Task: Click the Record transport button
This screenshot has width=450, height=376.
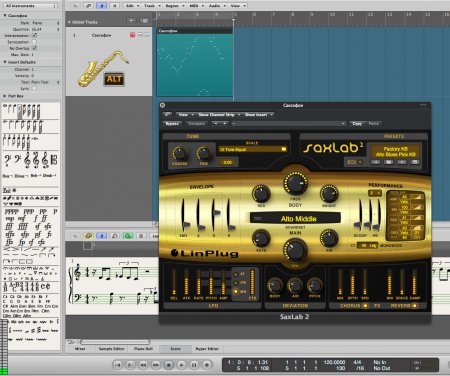Action: click(x=207, y=365)
